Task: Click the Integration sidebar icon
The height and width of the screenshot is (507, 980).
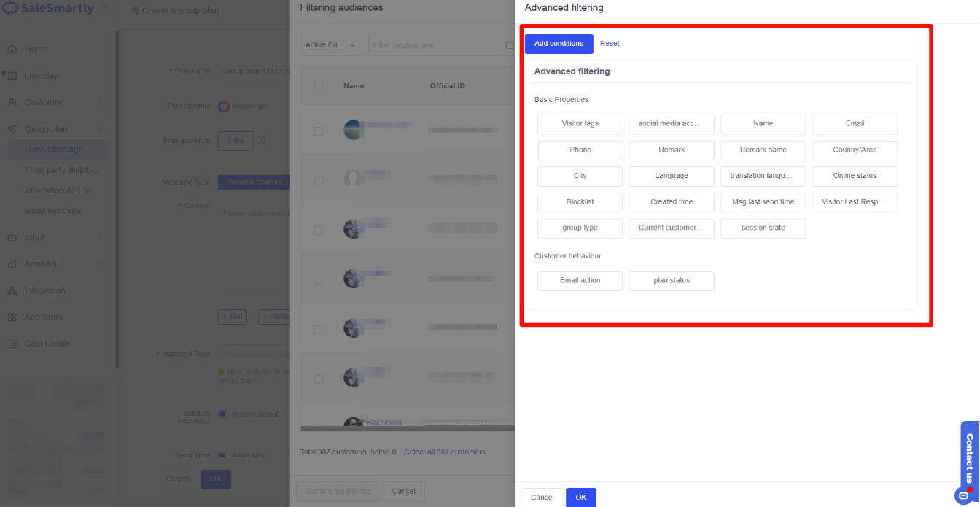Action: (x=12, y=291)
